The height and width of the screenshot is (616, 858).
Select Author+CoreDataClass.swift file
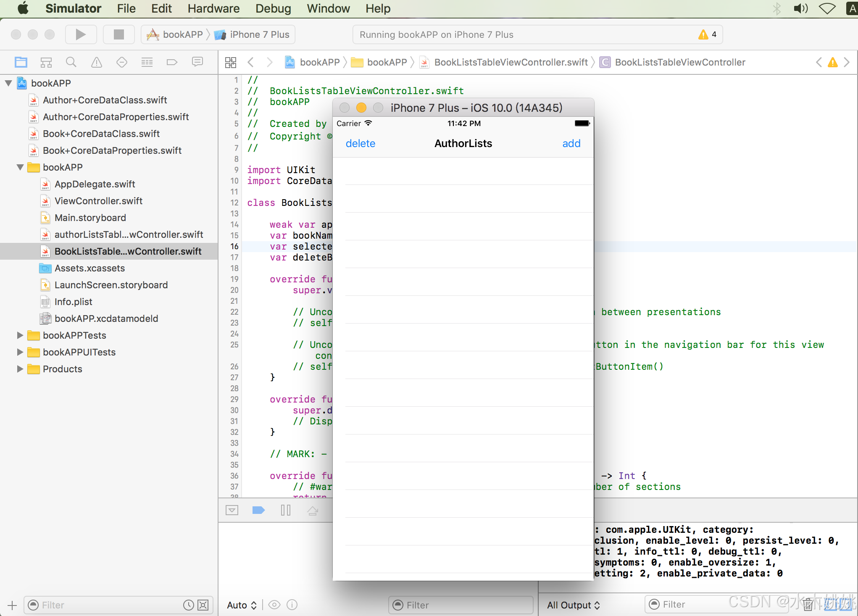[x=105, y=100]
